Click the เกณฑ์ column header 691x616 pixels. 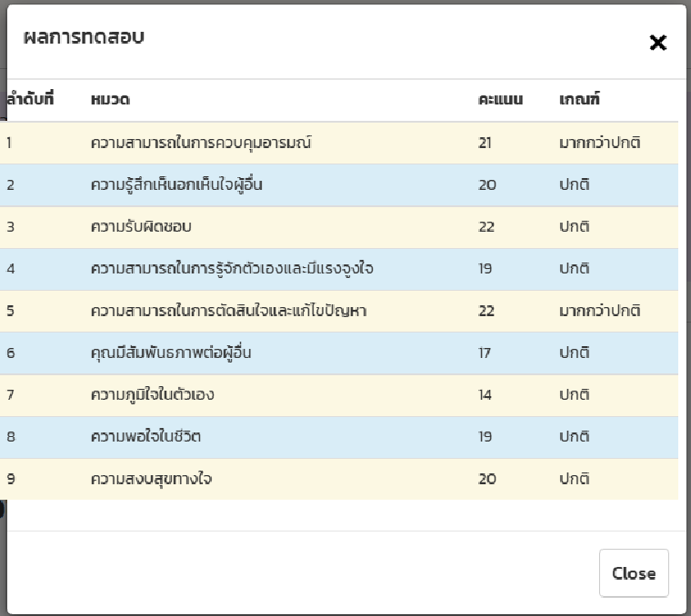tap(579, 99)
